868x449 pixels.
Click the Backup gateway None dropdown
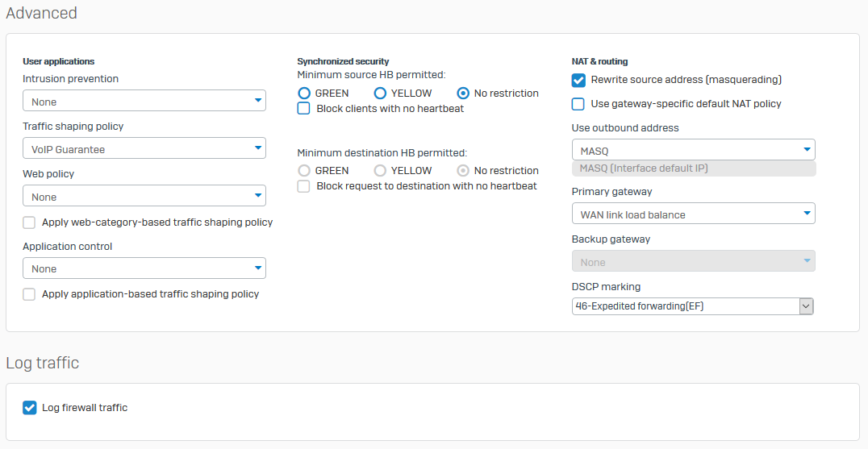point(693,261)
